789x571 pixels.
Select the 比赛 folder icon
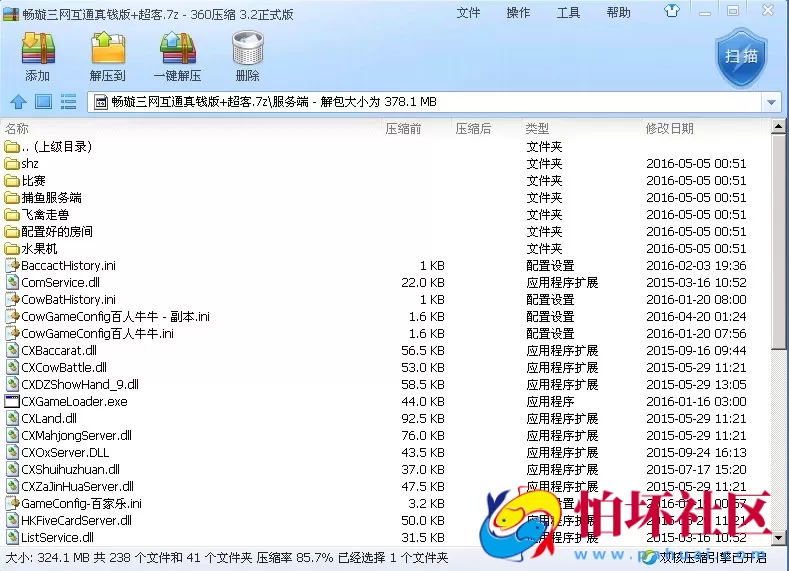[12, 181]
